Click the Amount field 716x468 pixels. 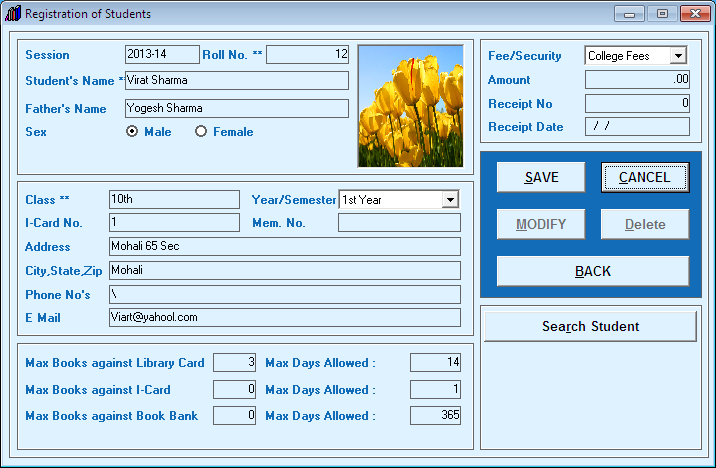(637, 79)
